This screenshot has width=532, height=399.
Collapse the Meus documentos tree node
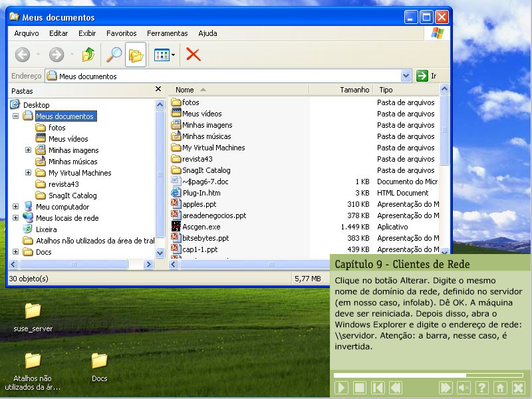[15, 116]
